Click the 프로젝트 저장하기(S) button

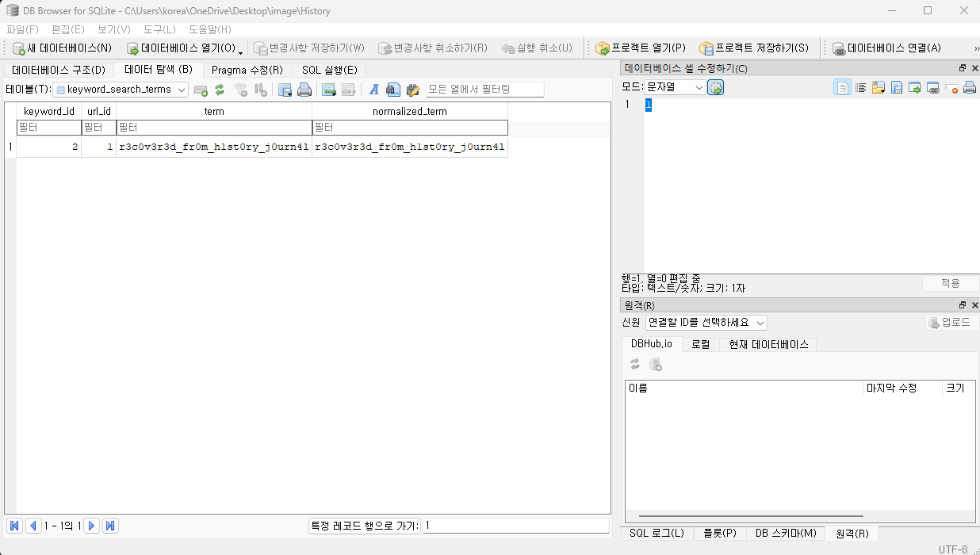pyautogui.click(x=754, y=48)
